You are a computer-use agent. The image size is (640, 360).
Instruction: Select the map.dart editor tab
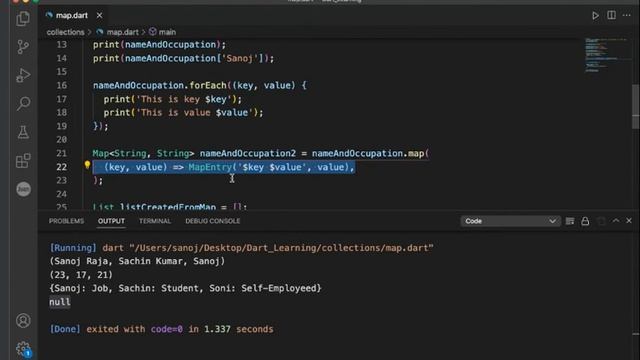(x=71, y=16)
